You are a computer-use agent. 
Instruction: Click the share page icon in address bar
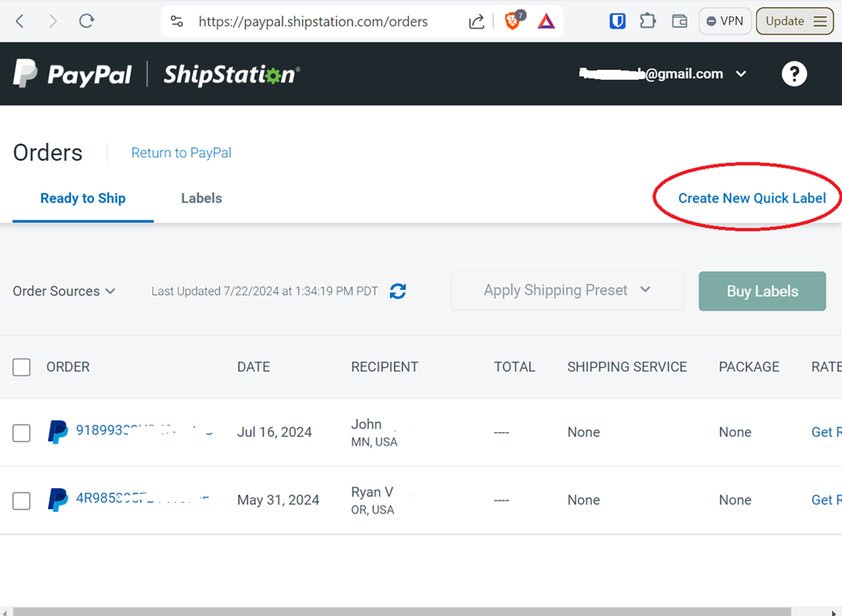point(476,22)
